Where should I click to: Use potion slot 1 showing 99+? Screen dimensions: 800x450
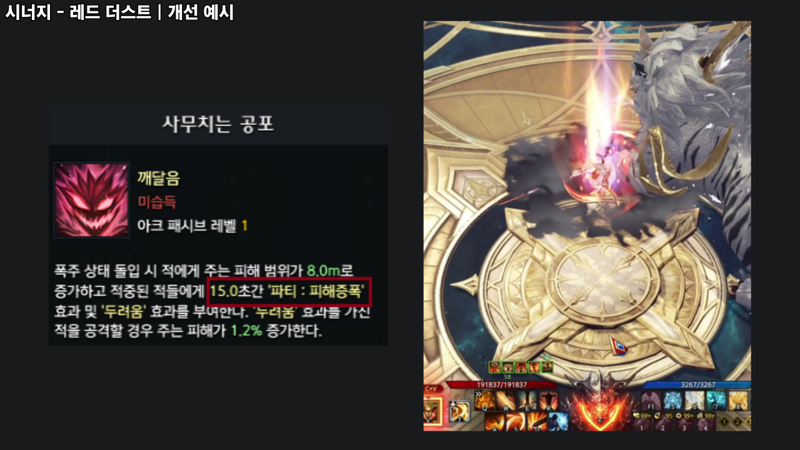click(643, 422)
